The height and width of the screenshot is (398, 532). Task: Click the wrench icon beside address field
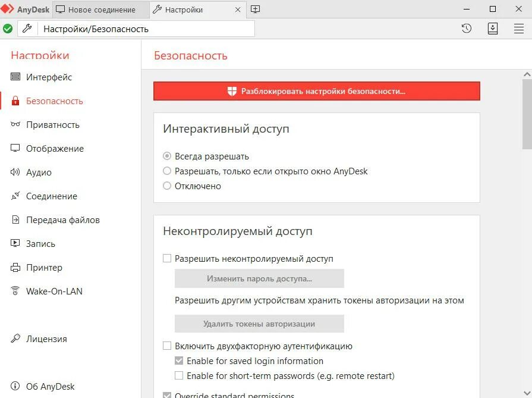[27, 29]
